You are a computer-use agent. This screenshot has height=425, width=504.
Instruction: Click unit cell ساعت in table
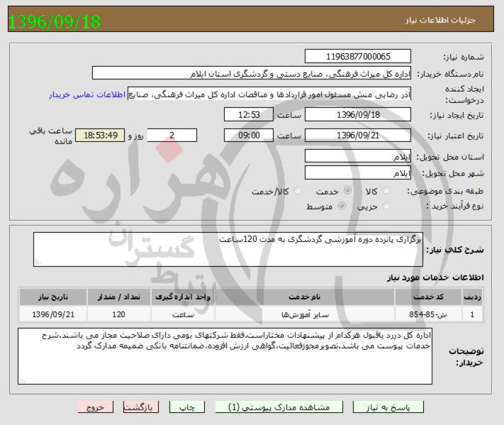coord(183,314)
